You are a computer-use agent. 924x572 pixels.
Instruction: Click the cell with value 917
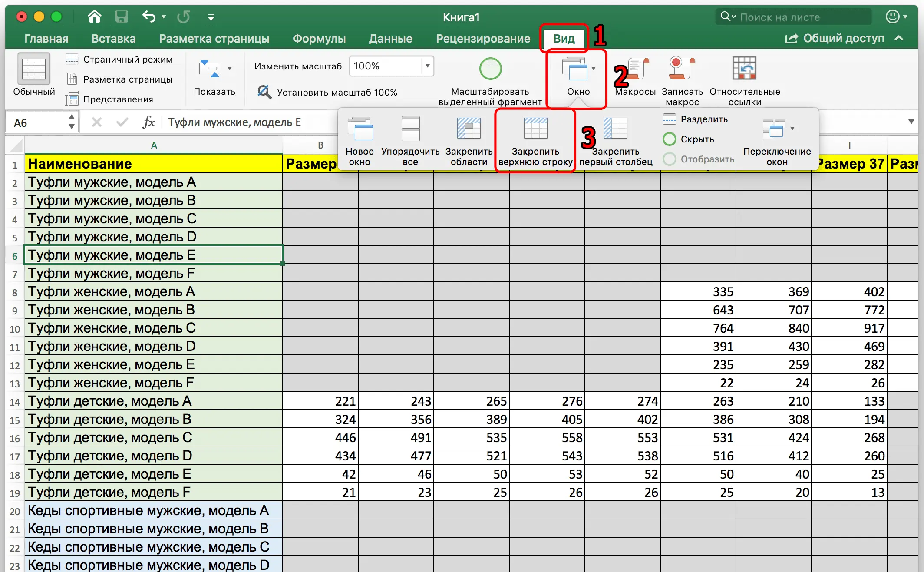click(x=849, y=328)
